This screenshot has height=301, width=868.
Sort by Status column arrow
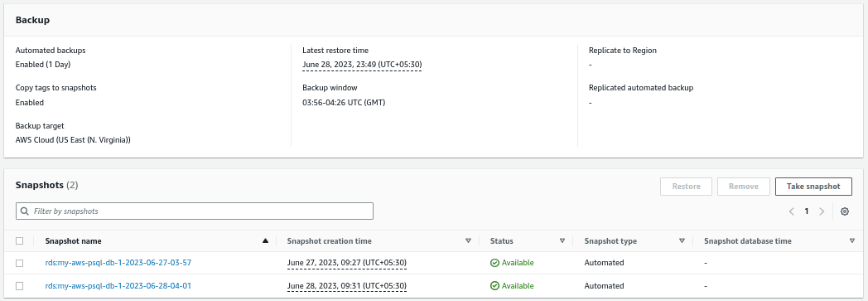point(562,240)
